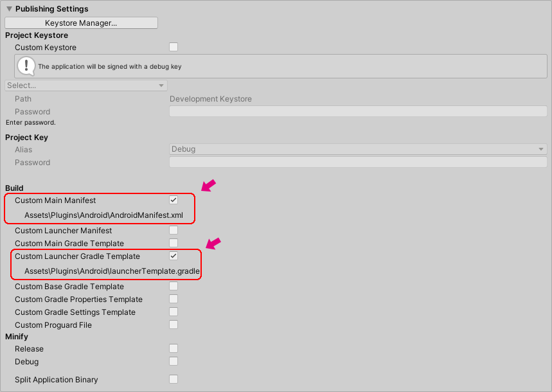Click the Build section heading
The width and height of the screenshot is (552, 392).
pyautogui.click(x=14, y=188)
